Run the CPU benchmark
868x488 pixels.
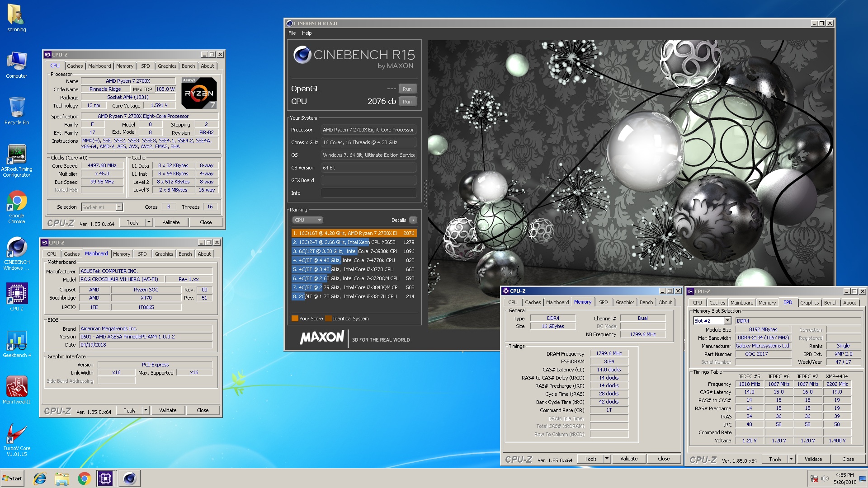point(407,102)
